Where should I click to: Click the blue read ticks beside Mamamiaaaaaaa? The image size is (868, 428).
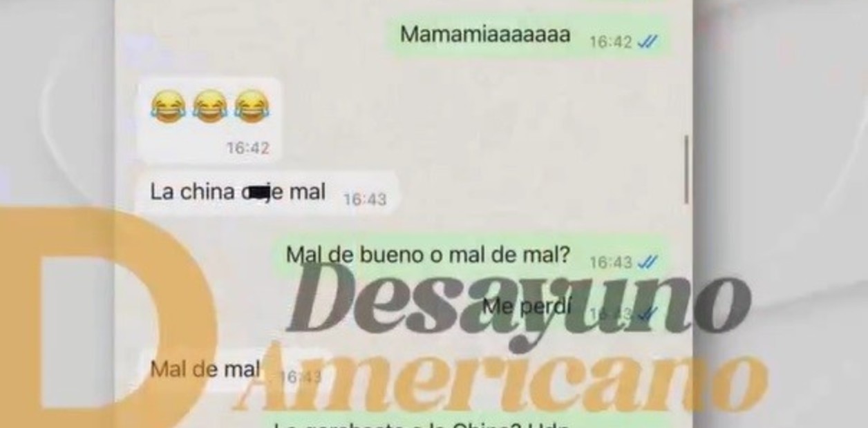click(x=648, y=42)
